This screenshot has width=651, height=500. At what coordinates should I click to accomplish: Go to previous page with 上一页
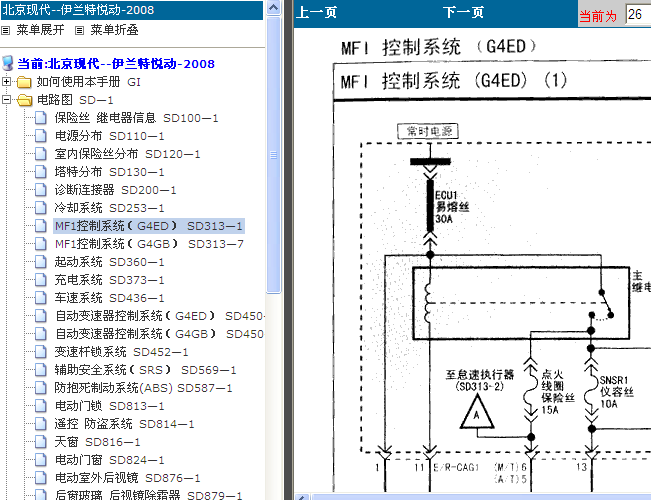316,12
